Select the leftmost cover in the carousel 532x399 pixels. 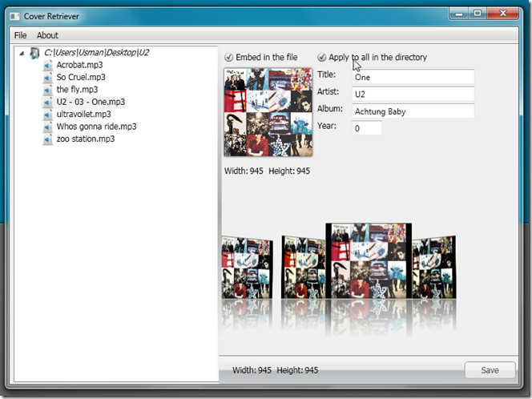[x=247, y=268]
